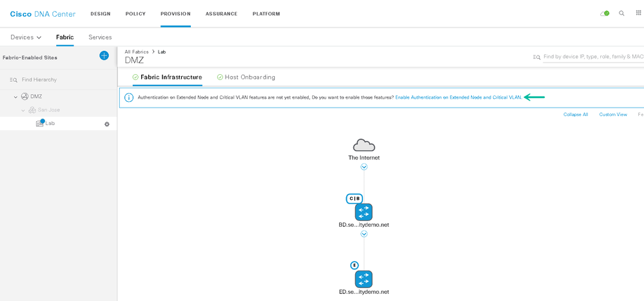Open the Lab site gear settings

107,124
